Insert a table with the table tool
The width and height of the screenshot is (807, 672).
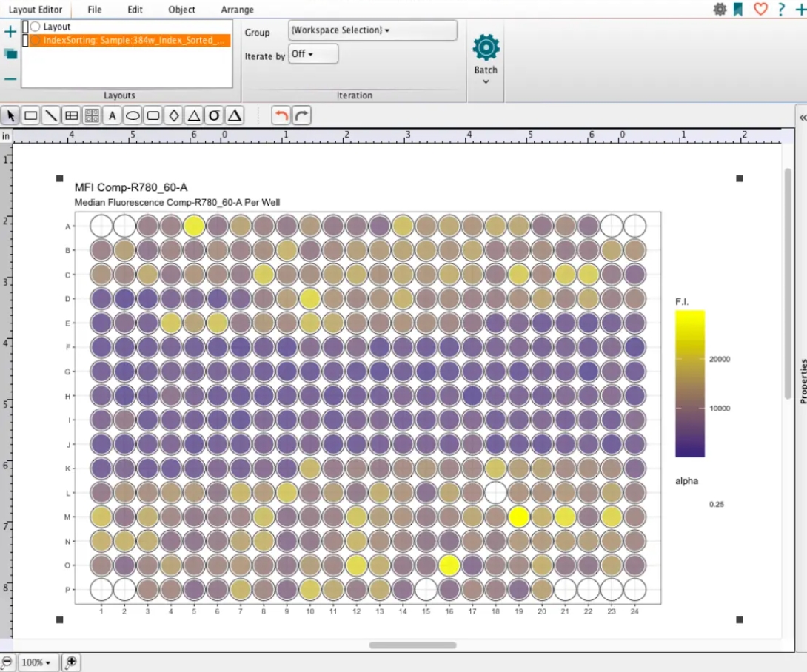pos(71,115)
